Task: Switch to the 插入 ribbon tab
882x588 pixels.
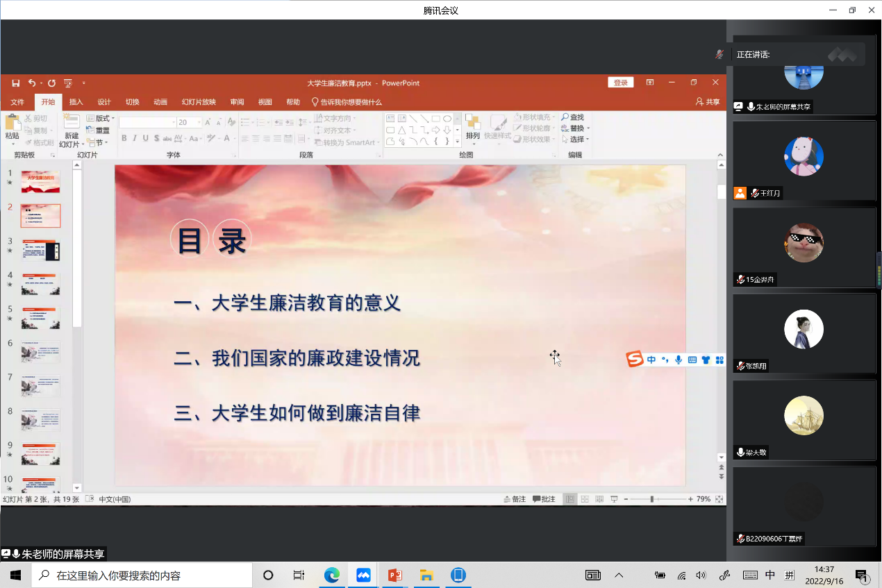Action: point(76,102)
